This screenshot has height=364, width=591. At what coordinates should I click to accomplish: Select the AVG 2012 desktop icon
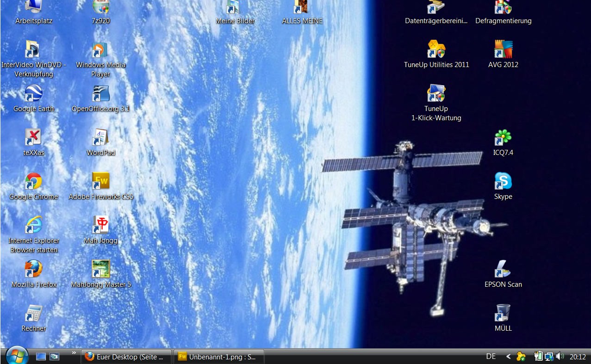click(503, 49)
